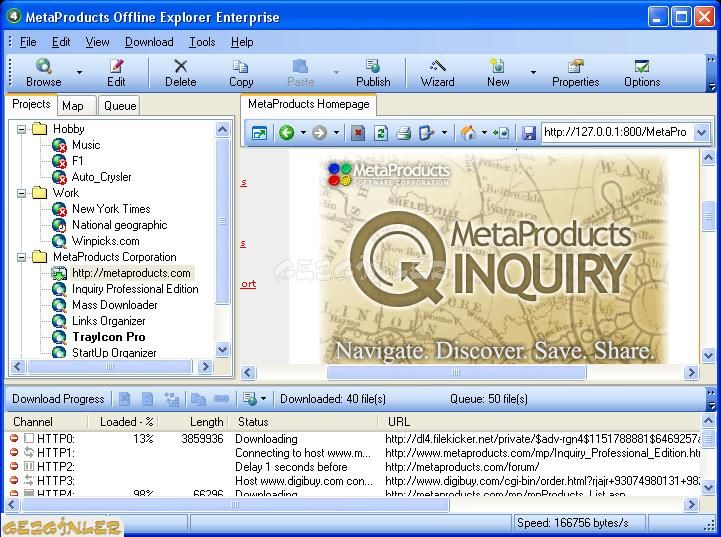The width and height of the screenshot is (721, 537).
Task: Open the Download menu
Action: (149, 42)
